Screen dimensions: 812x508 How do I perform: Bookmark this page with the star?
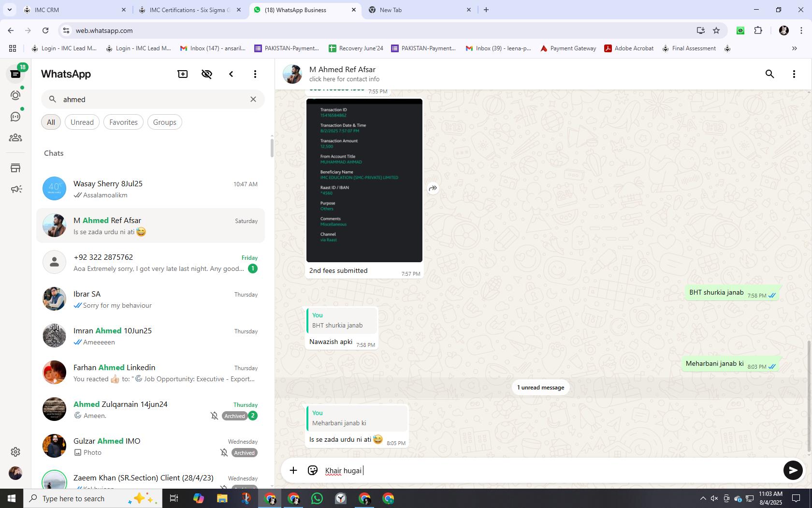[x=716, y=30]
